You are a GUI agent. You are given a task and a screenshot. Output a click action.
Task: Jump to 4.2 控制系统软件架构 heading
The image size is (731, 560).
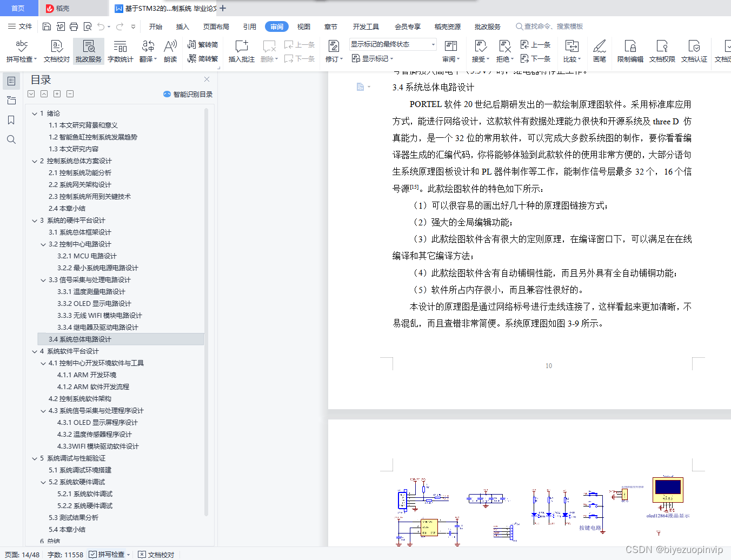pos(80,399)
